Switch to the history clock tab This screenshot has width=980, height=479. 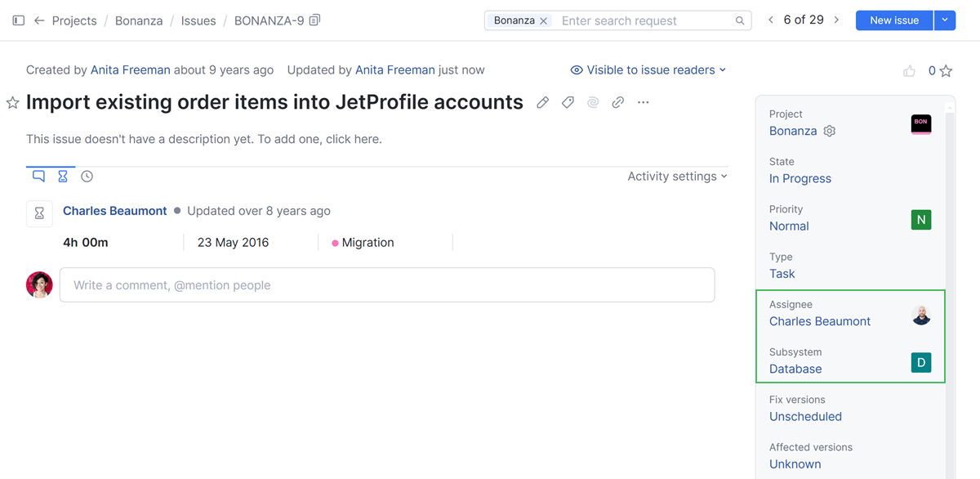87,177
